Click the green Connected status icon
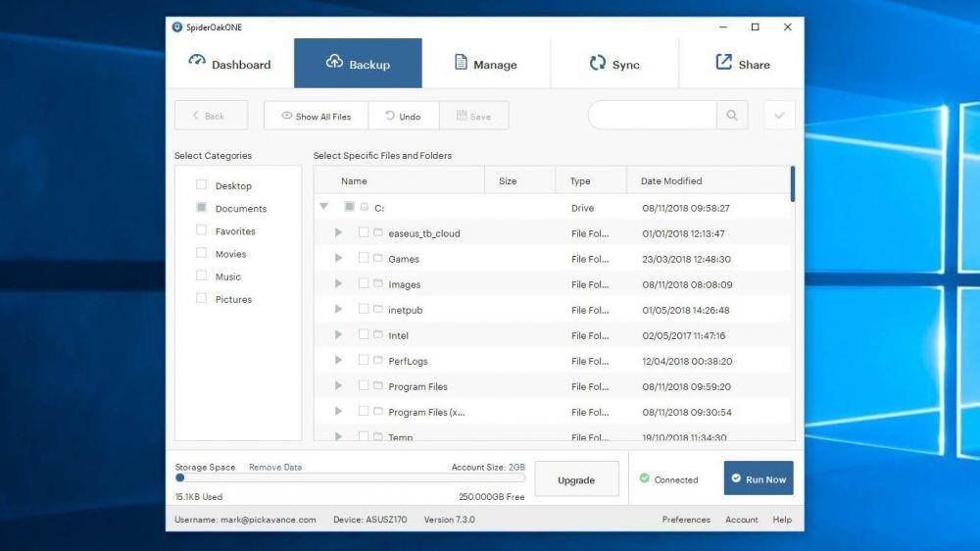The height and width of the screenshot is (551, 980). coord(645,478)
